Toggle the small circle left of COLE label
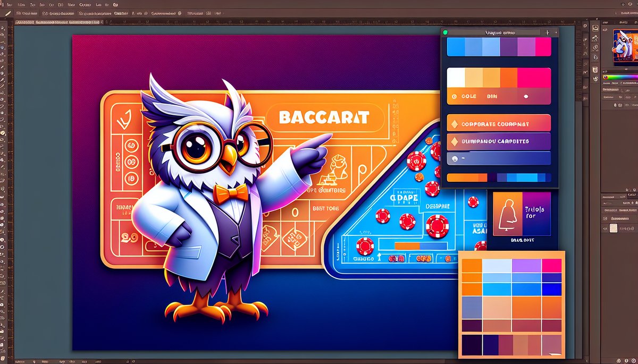The width and height of the screenshot is (638, 364). click(454, 97)
